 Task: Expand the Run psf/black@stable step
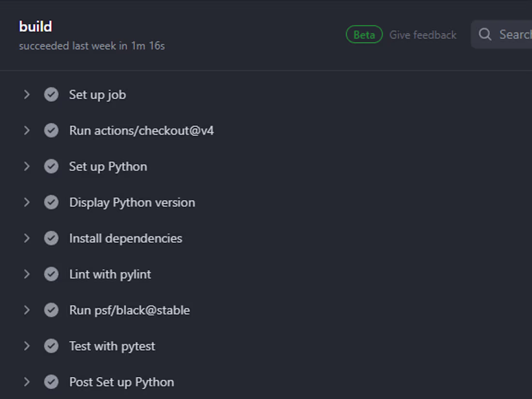pos(27,310)
